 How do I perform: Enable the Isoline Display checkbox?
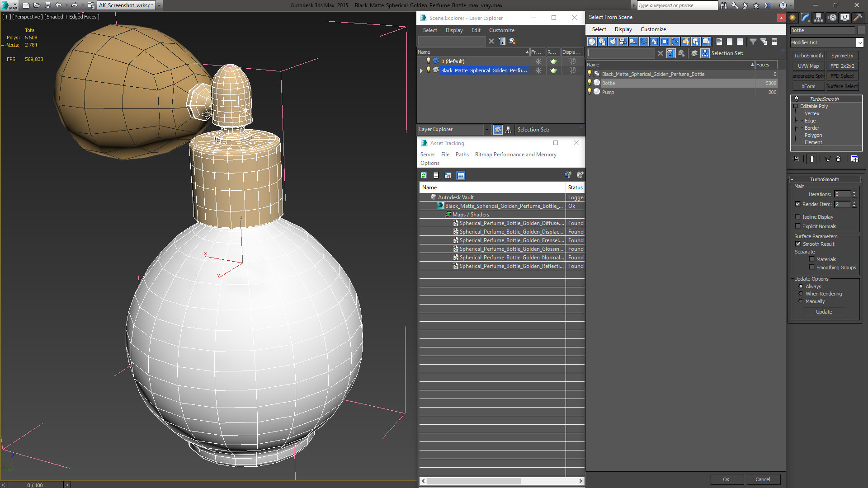[x=798, y=217]
